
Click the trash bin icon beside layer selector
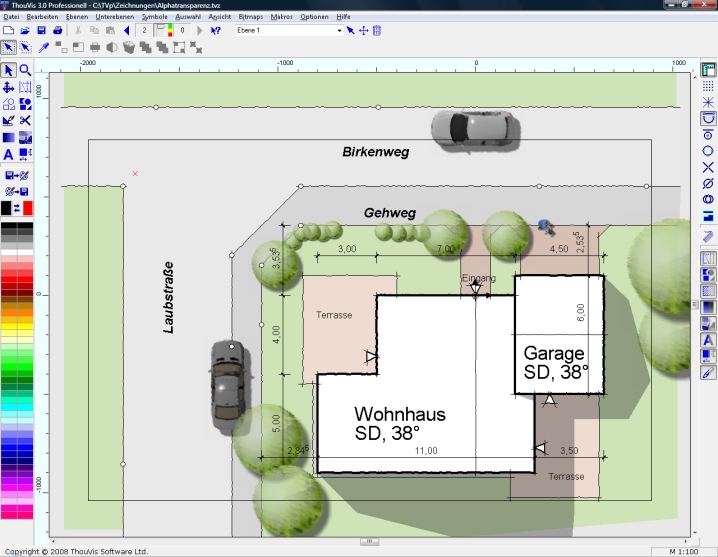tap(377, 31)
